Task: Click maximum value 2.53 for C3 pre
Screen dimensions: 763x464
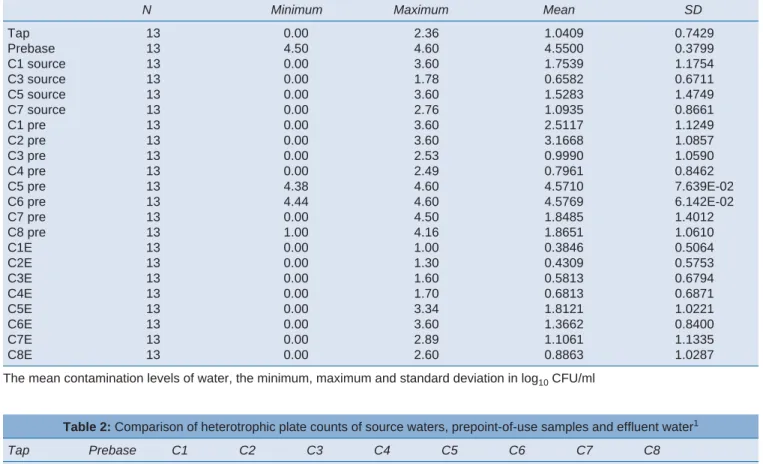Action: tap(426, 156)
